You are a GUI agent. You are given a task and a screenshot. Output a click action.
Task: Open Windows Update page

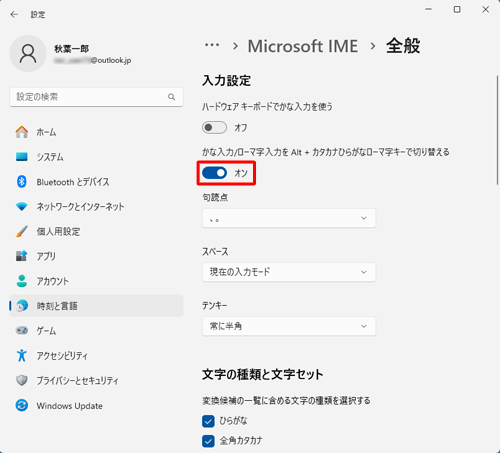pyautogui.click(x=96, y=405)
